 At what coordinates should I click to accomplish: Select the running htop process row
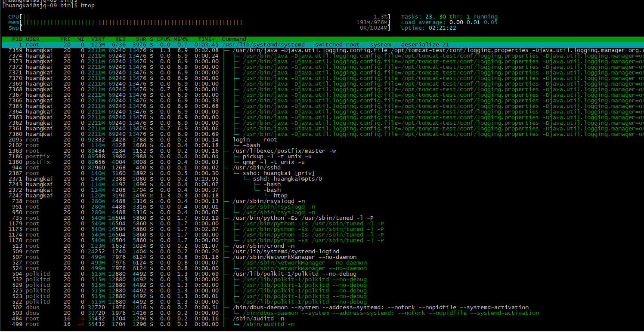(322, 196)
